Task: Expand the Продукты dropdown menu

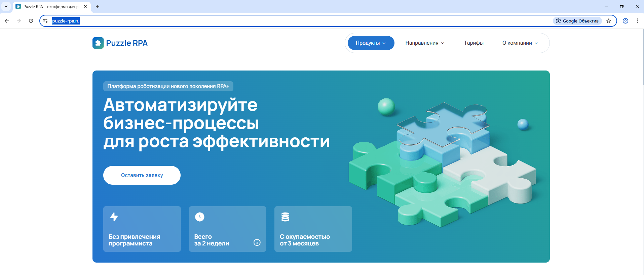Action: pos(371,43)
